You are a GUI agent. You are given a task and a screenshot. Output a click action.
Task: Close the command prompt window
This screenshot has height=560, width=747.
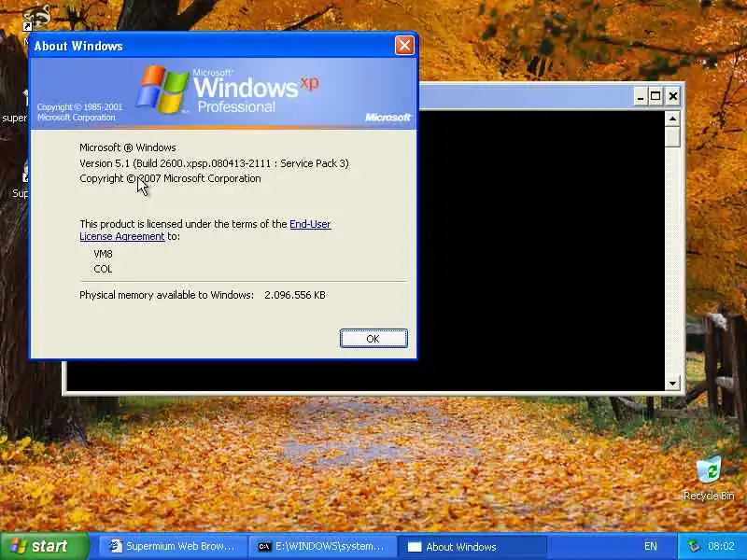click(x=672, y=97)
